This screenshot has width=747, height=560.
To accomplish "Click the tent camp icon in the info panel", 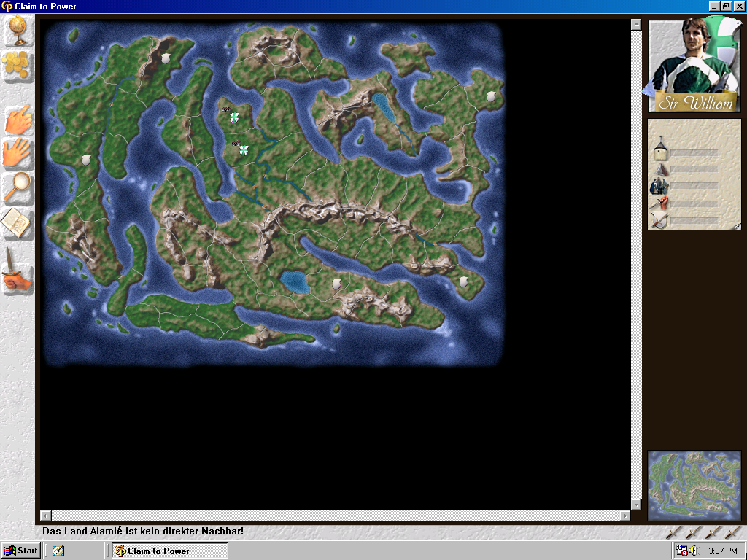I will tap(660, 169).
